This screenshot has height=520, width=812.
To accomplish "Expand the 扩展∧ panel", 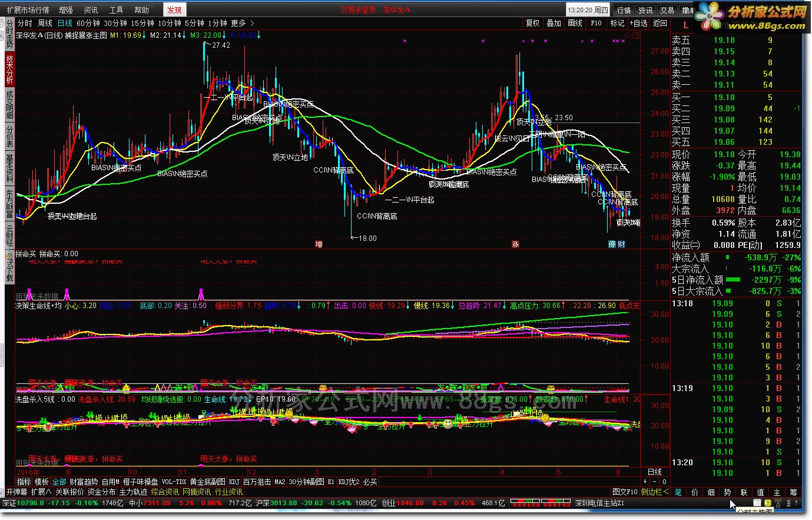I will point(41,492).
